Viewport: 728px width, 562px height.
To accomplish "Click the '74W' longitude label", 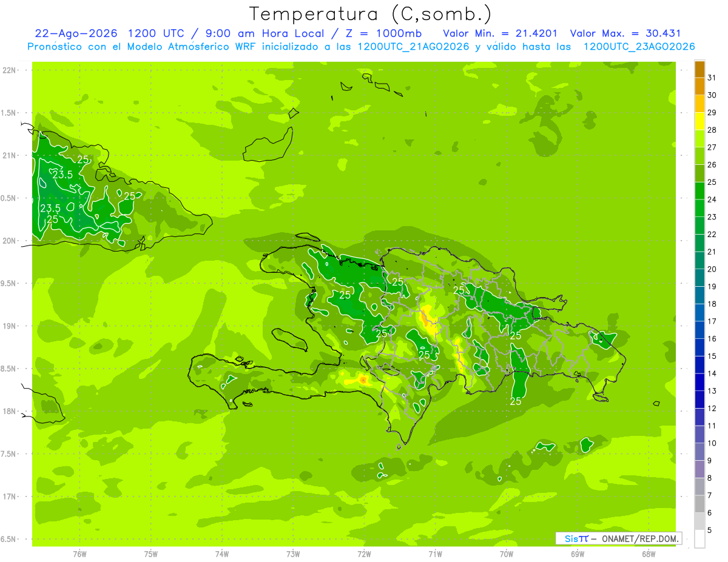I will click(222, 554).
